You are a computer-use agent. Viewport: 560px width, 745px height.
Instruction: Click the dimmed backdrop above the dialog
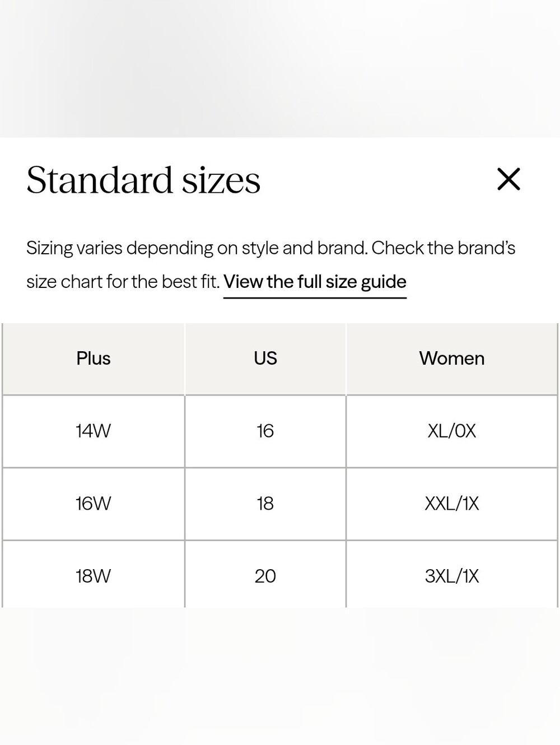pos(280,68)
